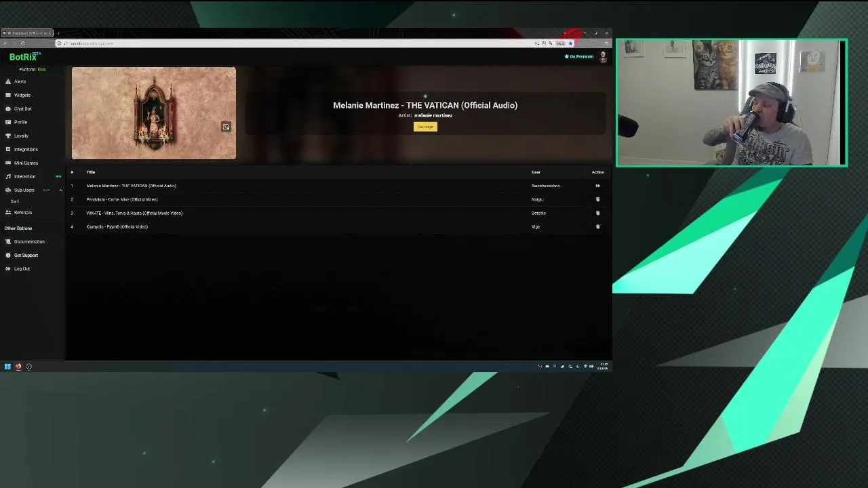This screenshot has height=488, width=868.
Task: Click the artist name melanie martinez
Action: click(x=433, y=115)
